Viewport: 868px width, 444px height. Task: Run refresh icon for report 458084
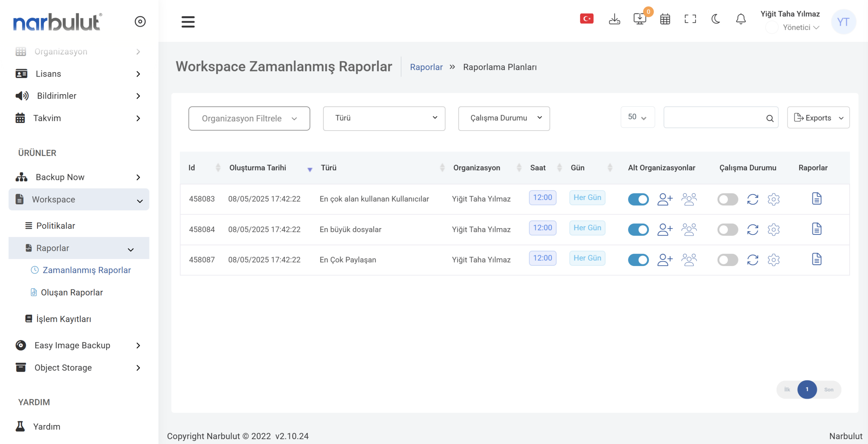point(753,229)
